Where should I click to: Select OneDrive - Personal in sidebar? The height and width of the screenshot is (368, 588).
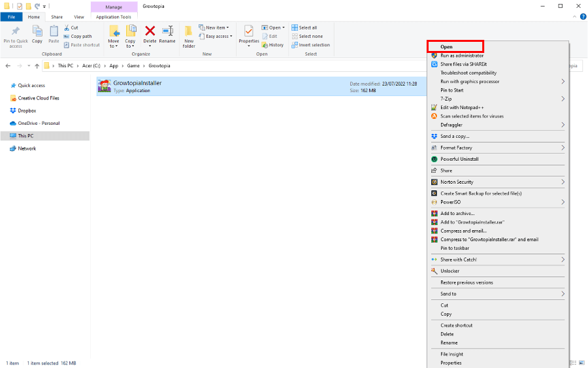click(39, 124)
